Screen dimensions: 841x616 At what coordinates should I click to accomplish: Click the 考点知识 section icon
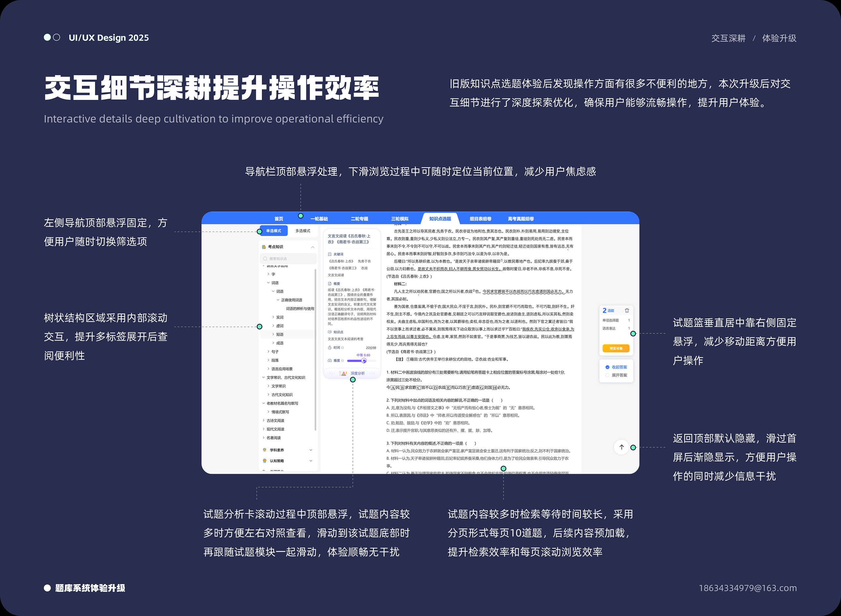coord(264,247)
